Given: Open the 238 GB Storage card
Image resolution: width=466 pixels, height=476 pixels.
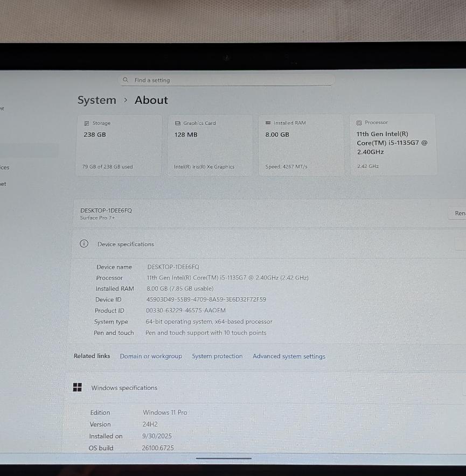Looking at the screenshot, I should click(119, 144).
